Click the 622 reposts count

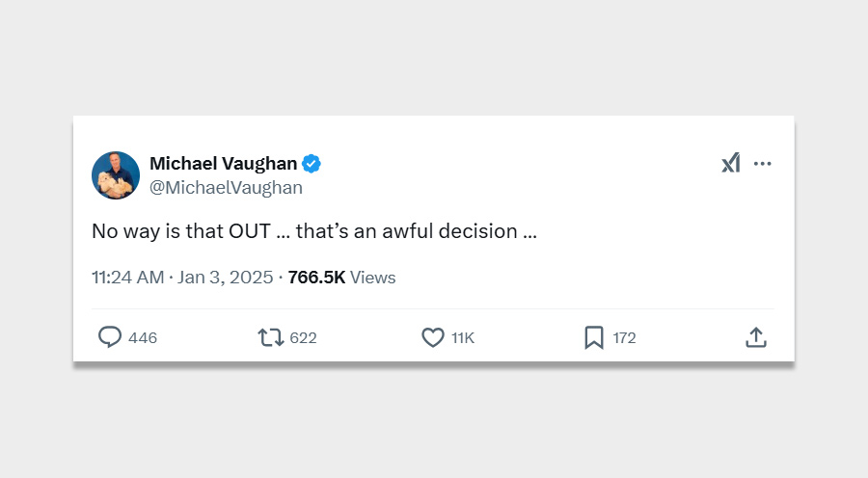point(303,338)
